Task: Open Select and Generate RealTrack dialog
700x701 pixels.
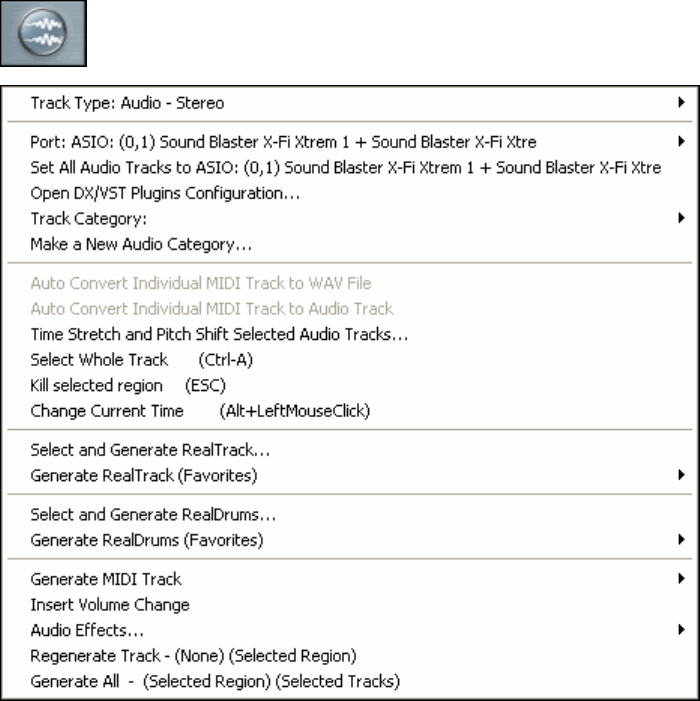Action: point(150,450)
